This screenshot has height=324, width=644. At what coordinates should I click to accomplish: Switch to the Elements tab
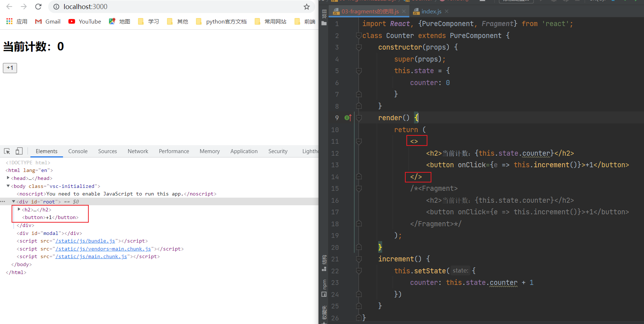click(x=46, y=151)
